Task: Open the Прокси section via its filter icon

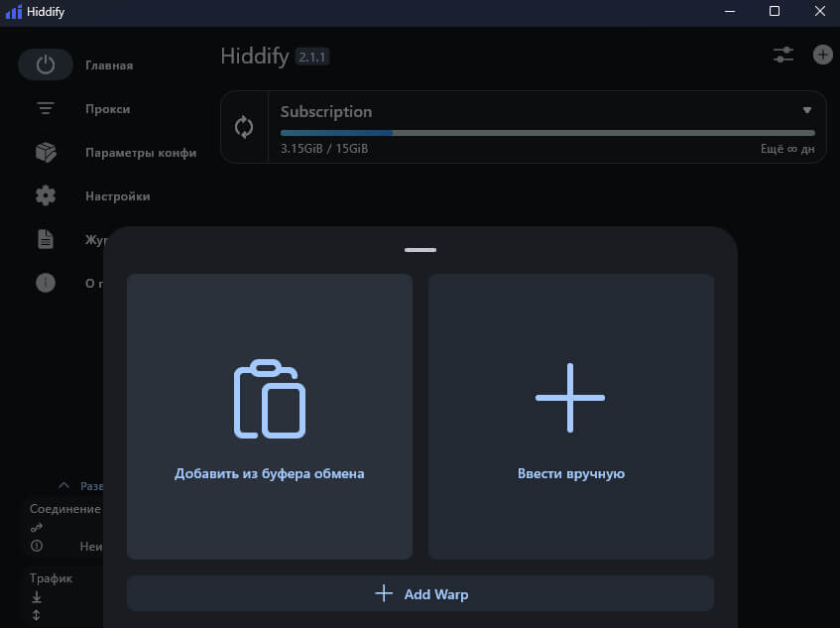Action: [x=46, y=109]
